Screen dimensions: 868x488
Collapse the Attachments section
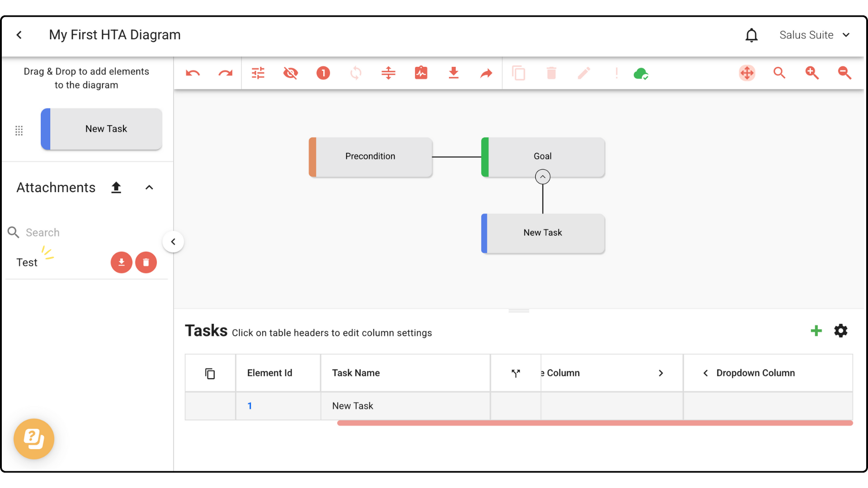click(149, 188)
